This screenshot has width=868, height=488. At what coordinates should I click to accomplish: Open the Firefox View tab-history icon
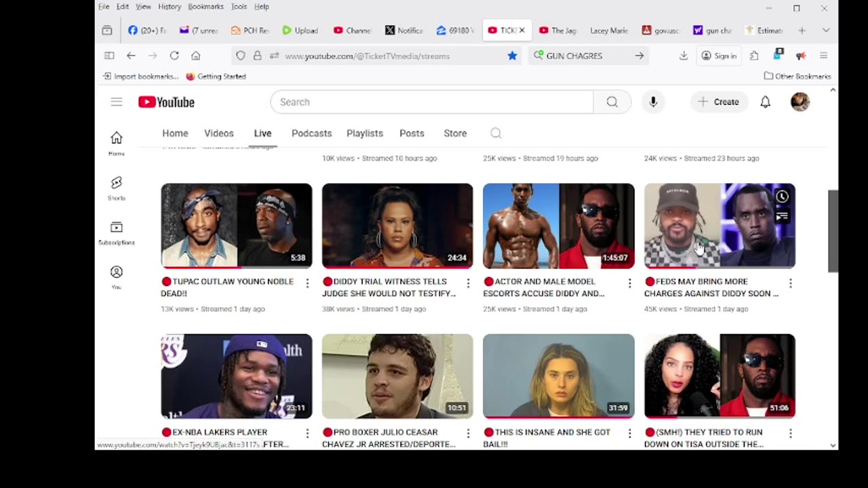107,30
